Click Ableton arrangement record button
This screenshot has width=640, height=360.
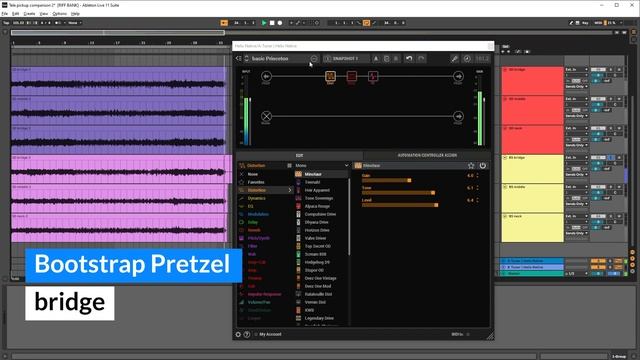coord(280,23)
